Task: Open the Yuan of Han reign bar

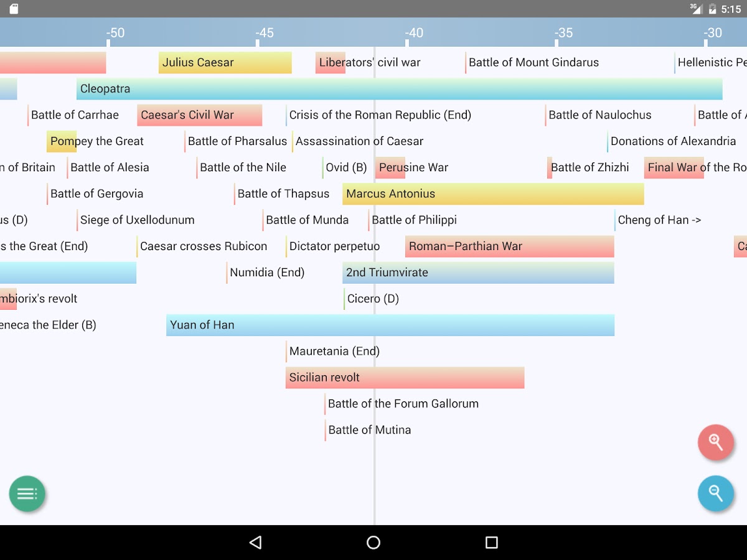Action: click(390, 325)
